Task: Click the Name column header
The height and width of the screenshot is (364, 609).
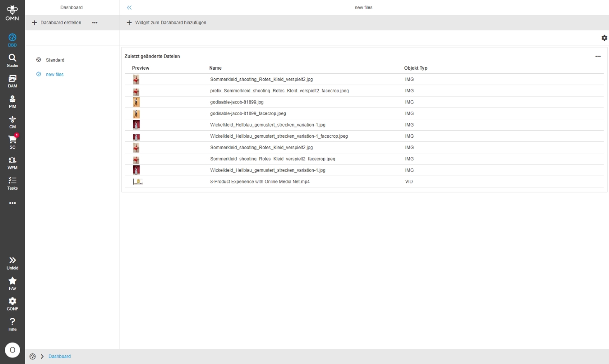Action: [215, 68]
